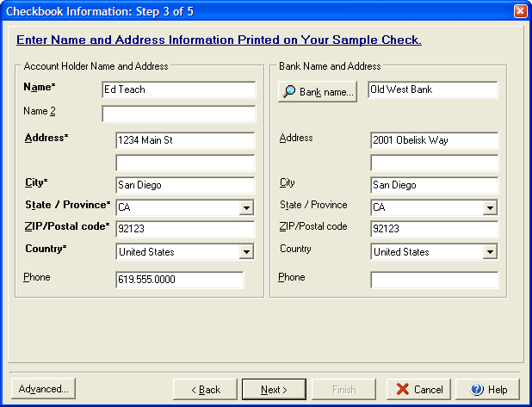
Task: Click the phone field showing 619.555.0000
Action: pyautogui.click(x=179, y=280)
